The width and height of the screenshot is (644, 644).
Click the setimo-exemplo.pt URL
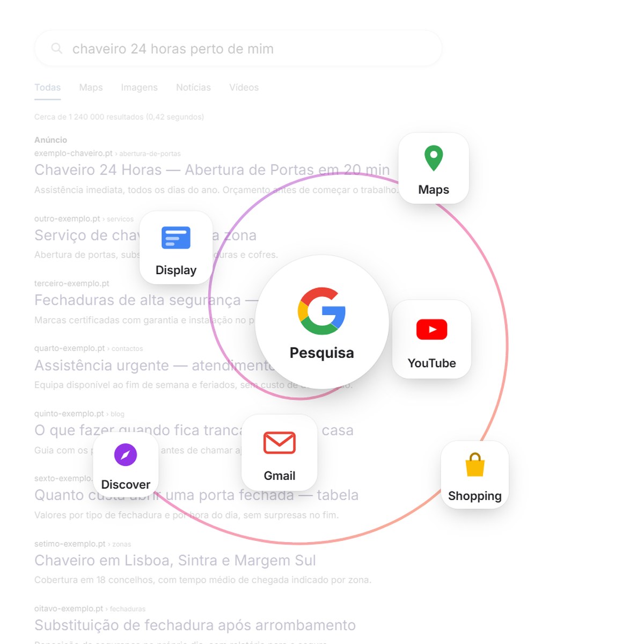coord(70,544)
